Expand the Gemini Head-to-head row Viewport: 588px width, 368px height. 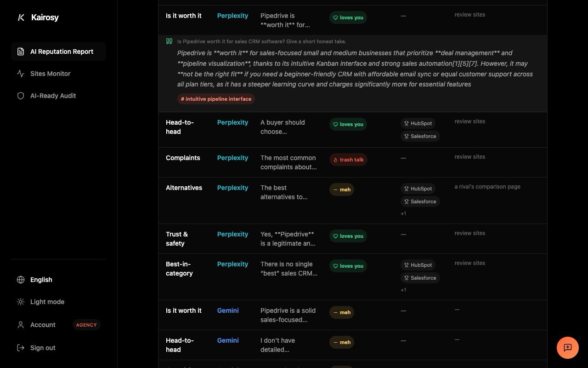point(353,345)
